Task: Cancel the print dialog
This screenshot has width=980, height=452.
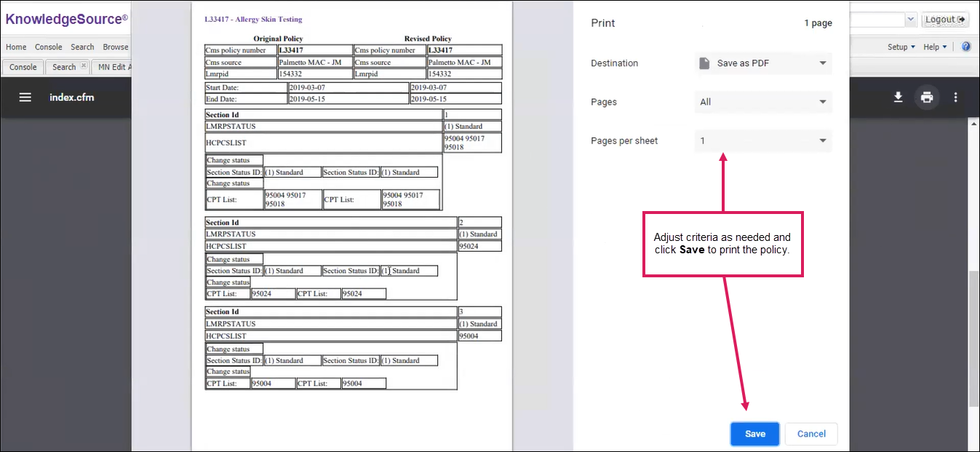Action: pyautogui.click(x=811, y=434)
